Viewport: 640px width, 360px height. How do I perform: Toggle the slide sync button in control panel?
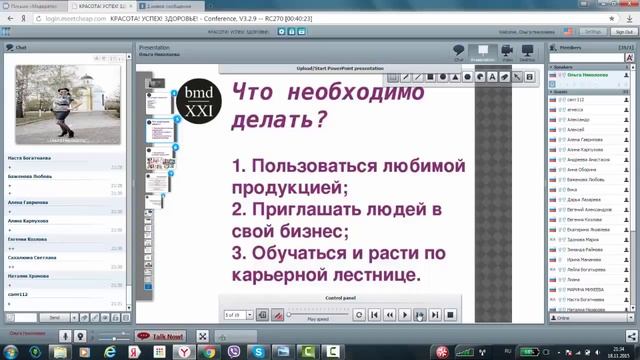[x=262, y=315]
